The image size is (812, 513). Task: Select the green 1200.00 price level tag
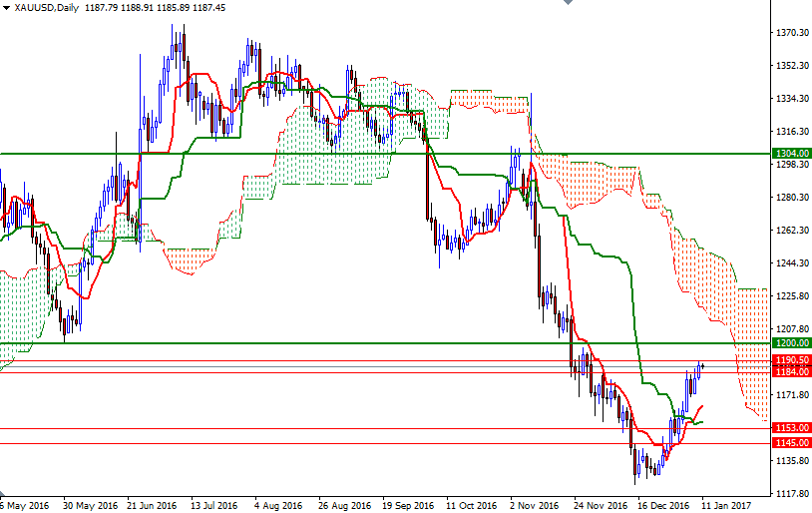791,343
